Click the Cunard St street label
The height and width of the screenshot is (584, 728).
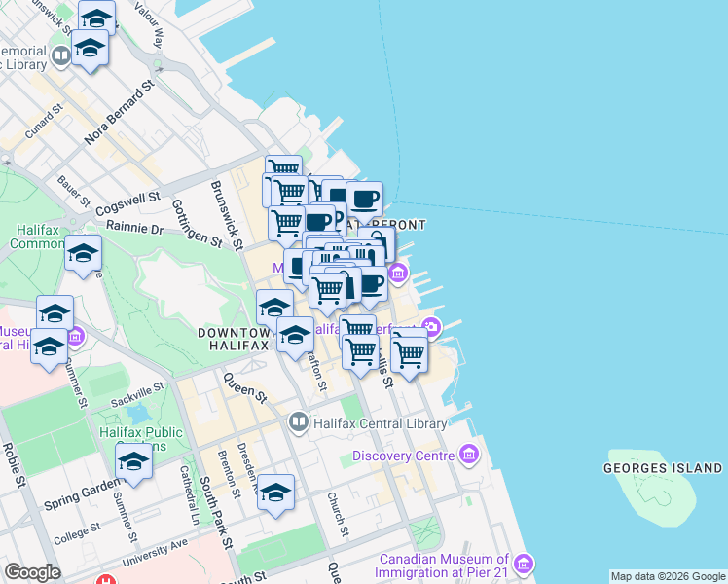click(x=44, y=121)
